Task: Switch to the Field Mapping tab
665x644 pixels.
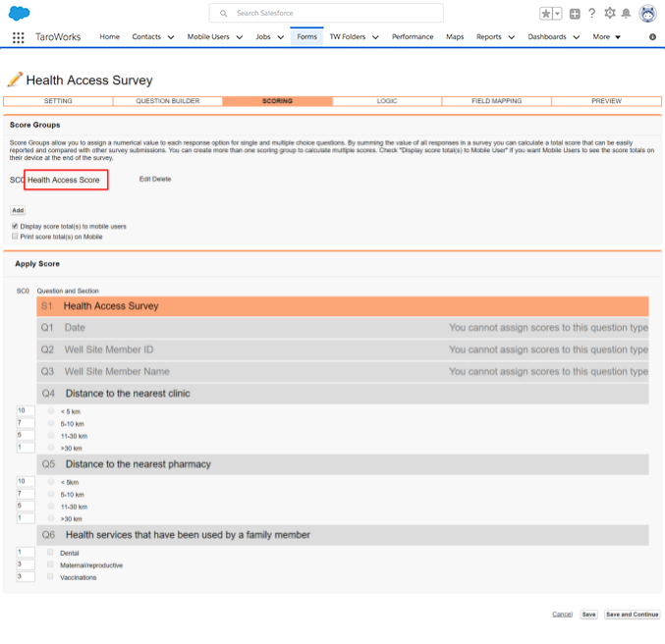Action: pos(497,101)
